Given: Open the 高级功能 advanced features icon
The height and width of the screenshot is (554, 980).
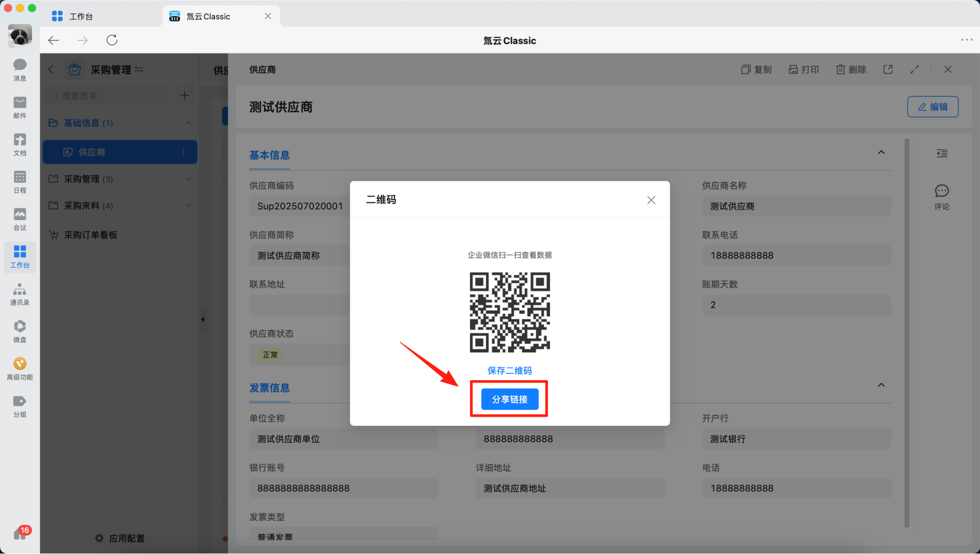Looking at the screenshot, I should click(20, 369).
